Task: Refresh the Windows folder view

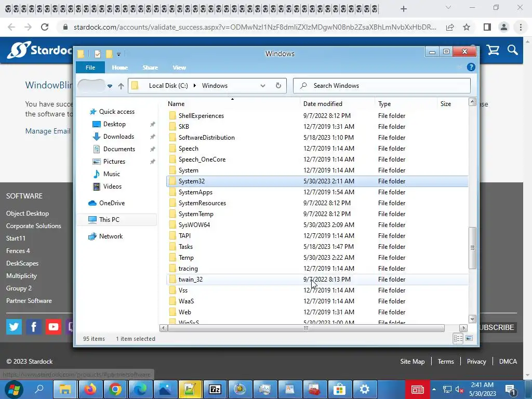Action: (278, 86)
